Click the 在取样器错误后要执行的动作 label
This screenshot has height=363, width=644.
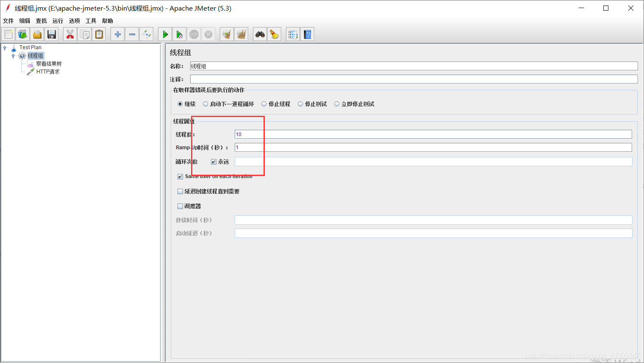click(x=209, y=90)
